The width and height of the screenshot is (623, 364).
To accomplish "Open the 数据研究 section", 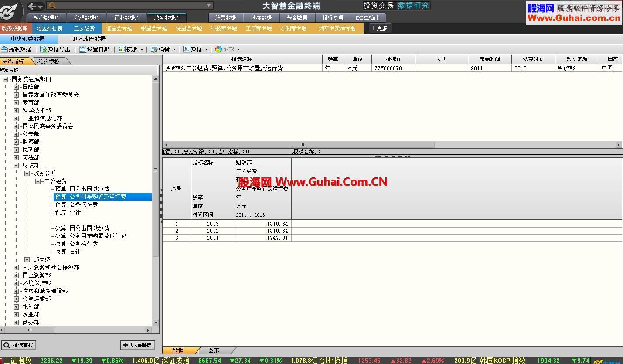I will [413, 5].
